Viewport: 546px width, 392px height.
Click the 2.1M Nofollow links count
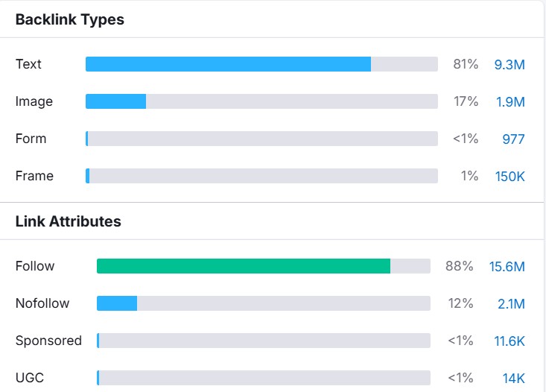click(510, 304)
